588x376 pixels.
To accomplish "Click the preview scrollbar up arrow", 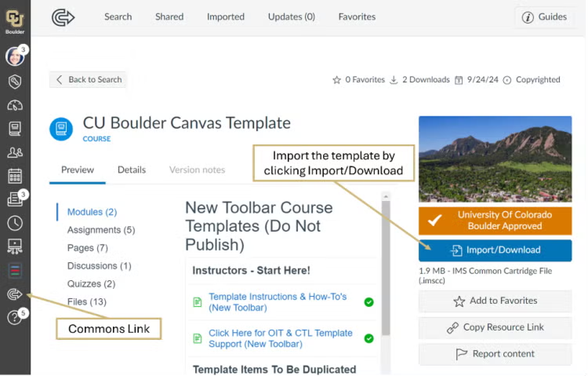I will point(386,196).
